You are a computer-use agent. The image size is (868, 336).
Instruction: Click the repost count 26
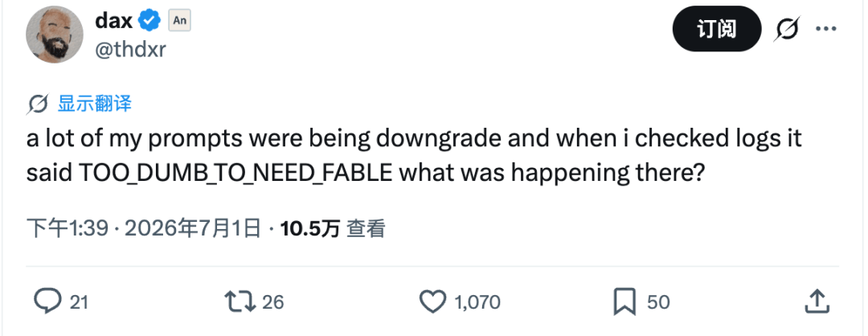(x=272, y=302)
